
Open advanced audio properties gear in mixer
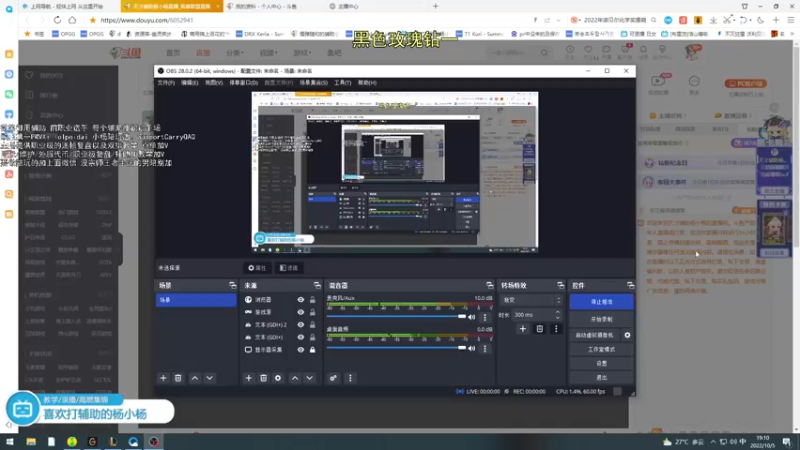point(333,378)
